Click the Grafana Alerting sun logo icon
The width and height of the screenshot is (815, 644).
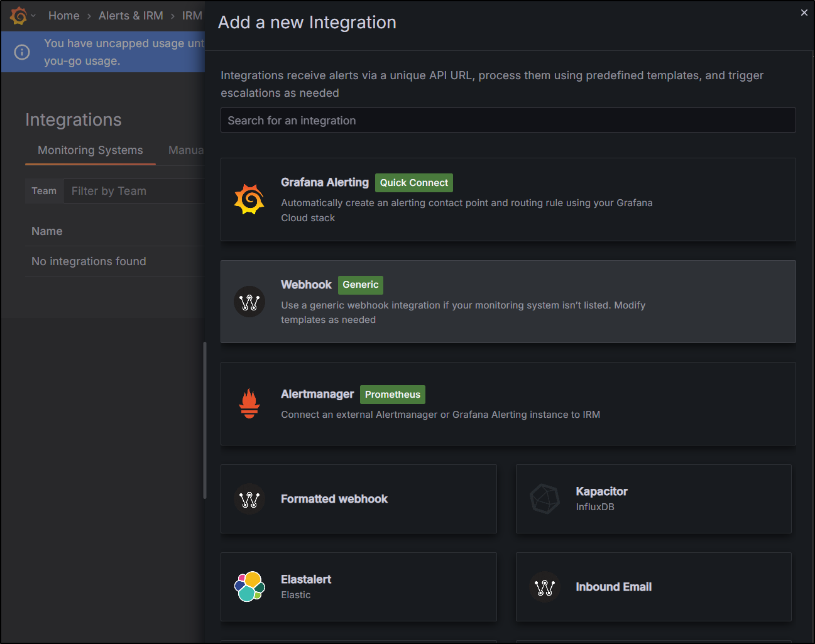(249, 199)
